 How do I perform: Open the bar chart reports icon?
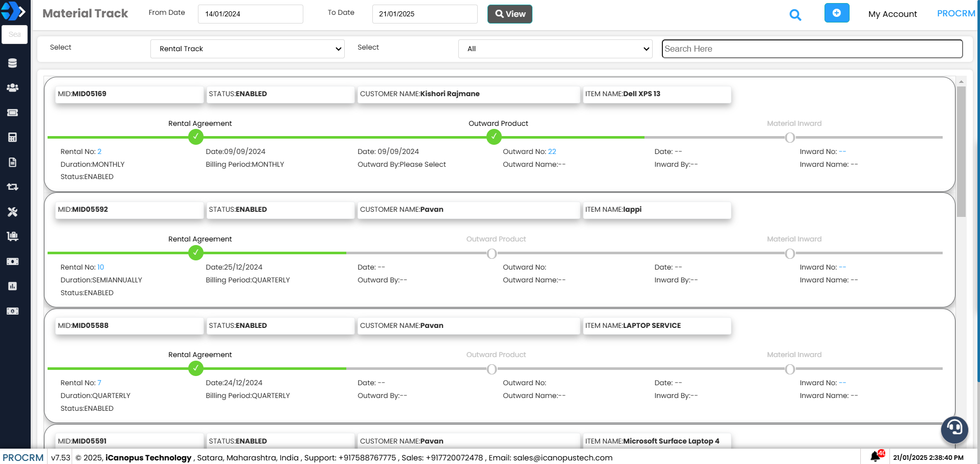13,286
